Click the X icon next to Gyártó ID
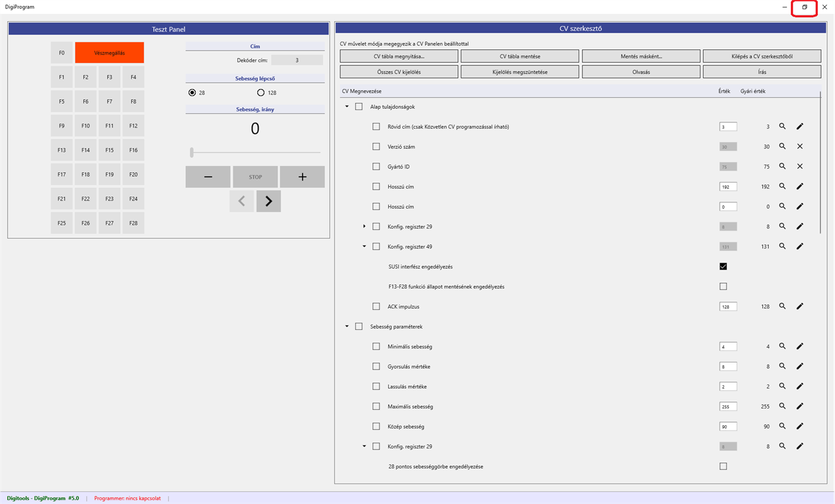 point(799,166)
